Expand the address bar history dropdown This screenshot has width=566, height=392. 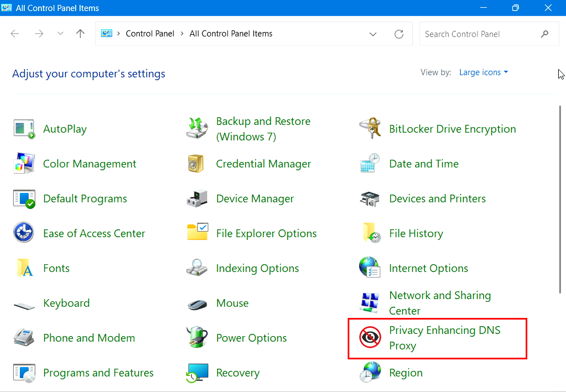tap(373, 34)
